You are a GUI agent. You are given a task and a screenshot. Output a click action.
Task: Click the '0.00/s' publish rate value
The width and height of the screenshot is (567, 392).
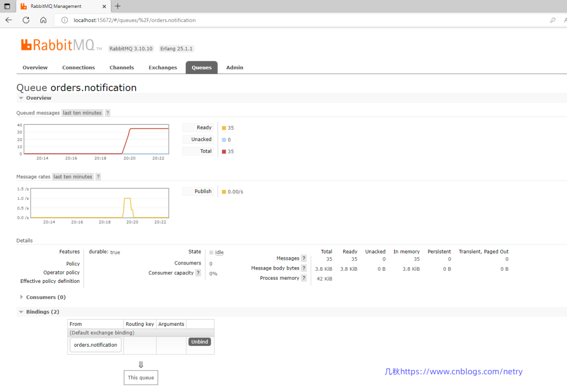coord(235,192)
